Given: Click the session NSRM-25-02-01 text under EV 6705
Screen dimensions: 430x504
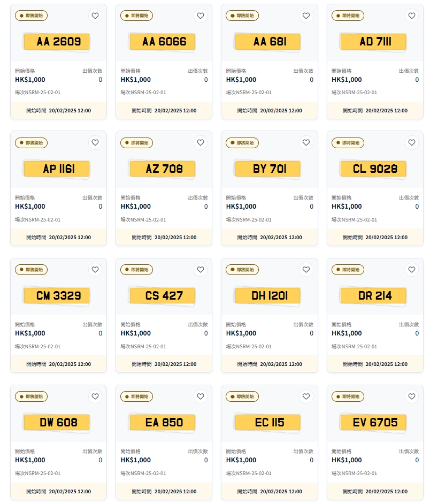Looking at the screenshot, I should 354,473.
